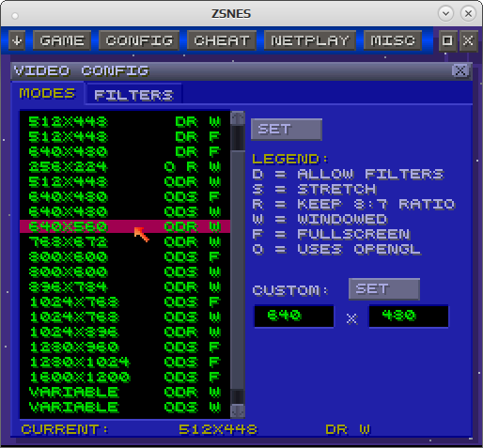The width and height of the screenshot is (483, 448).
Task: Select the highlighted 640x560 ODR W mode
Action: [x=125, y=226]
